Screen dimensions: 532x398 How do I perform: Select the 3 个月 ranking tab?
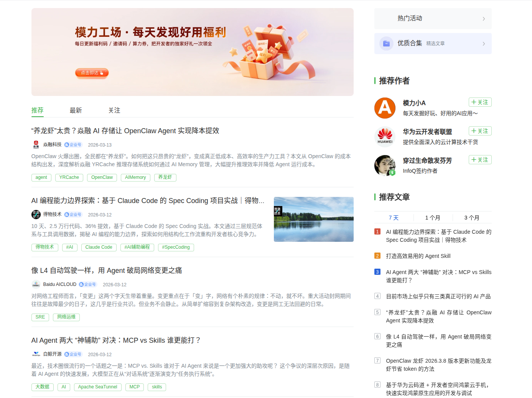coord(472,218)
